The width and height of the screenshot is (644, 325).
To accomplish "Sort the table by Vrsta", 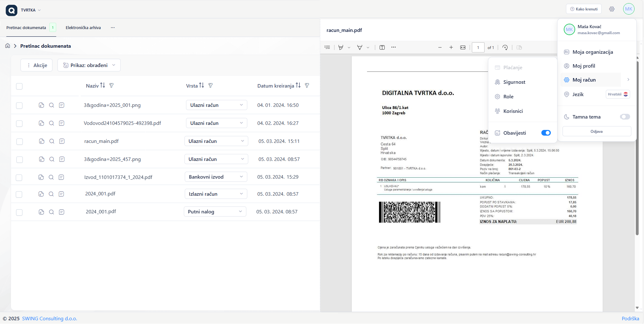I will point(202,85).
